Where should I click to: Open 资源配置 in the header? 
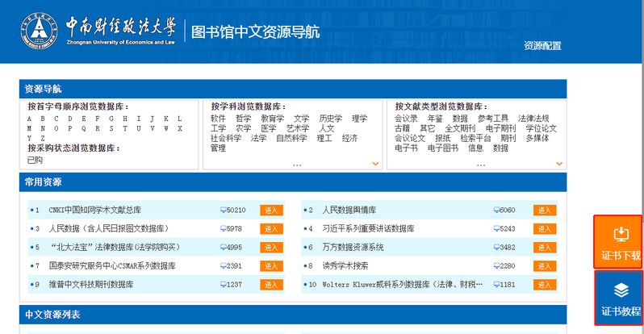click(542, 46)
